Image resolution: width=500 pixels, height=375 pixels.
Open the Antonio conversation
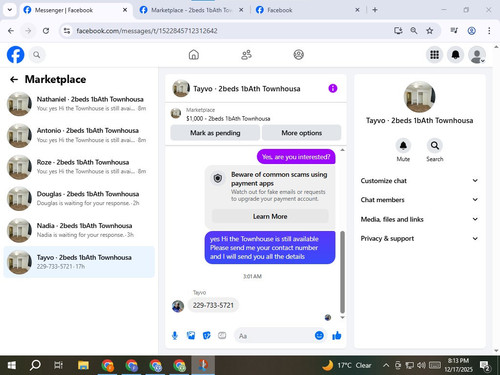click(x=79, y=135)
